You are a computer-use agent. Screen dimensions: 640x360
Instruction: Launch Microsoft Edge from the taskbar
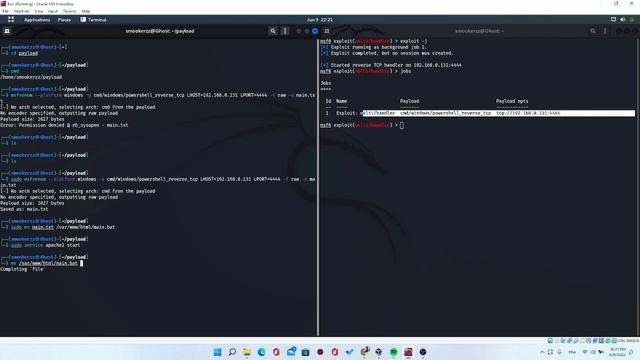click(x=262, y=352)
